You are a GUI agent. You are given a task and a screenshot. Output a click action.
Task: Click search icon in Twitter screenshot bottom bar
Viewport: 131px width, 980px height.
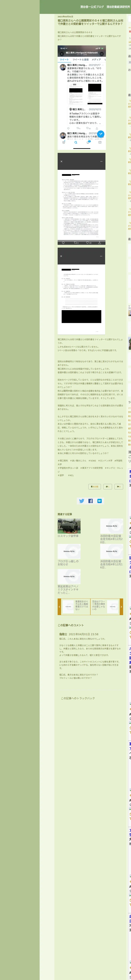76,142
